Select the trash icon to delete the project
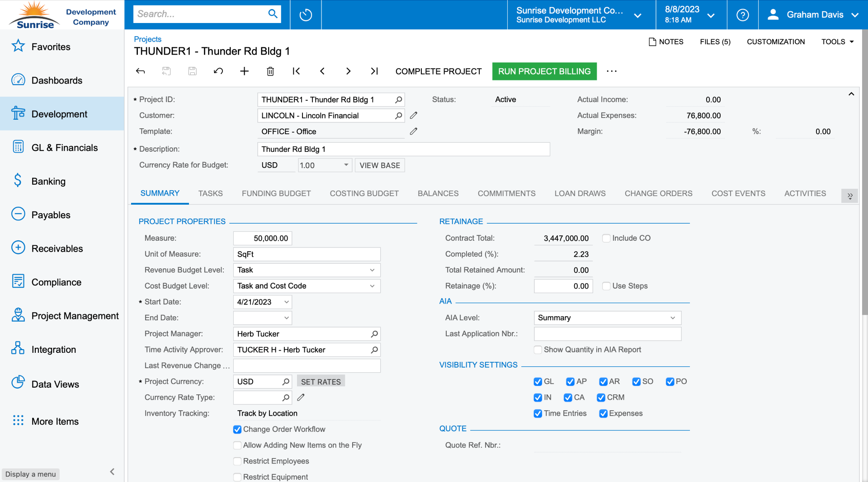 (x=270, y=71)
